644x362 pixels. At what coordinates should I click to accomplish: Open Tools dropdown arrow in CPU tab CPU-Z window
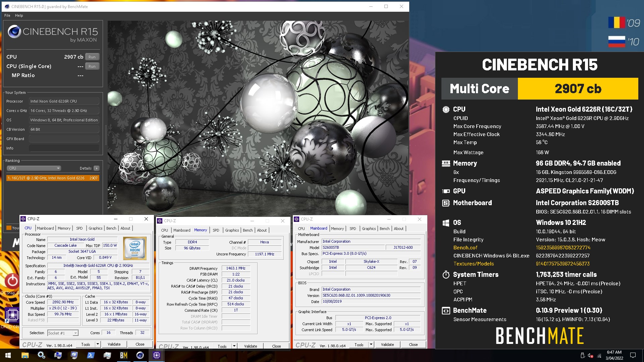98,344
